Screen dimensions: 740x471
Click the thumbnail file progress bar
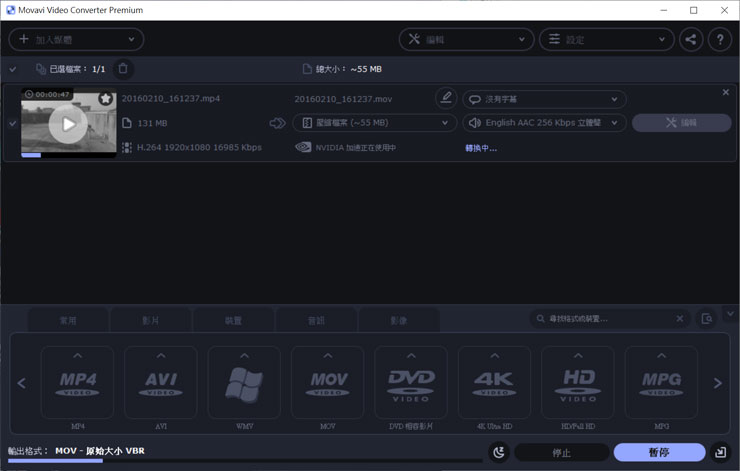coord(68,155)
